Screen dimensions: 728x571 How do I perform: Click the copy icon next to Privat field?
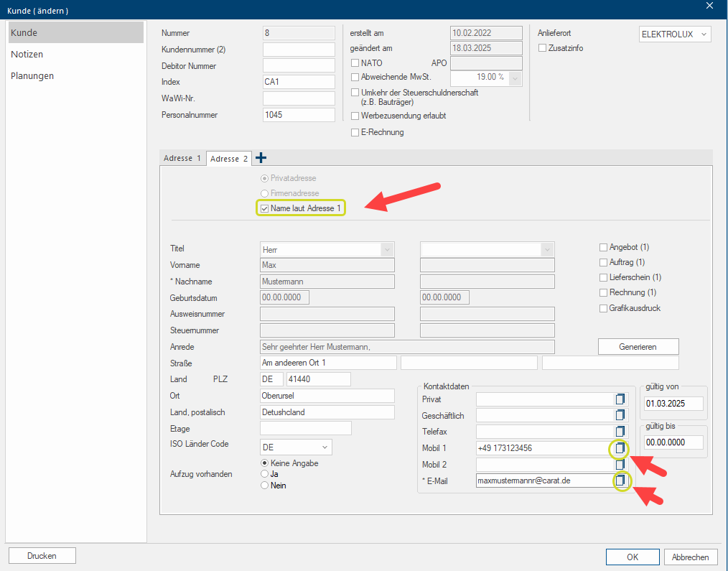tap(620, 399)
